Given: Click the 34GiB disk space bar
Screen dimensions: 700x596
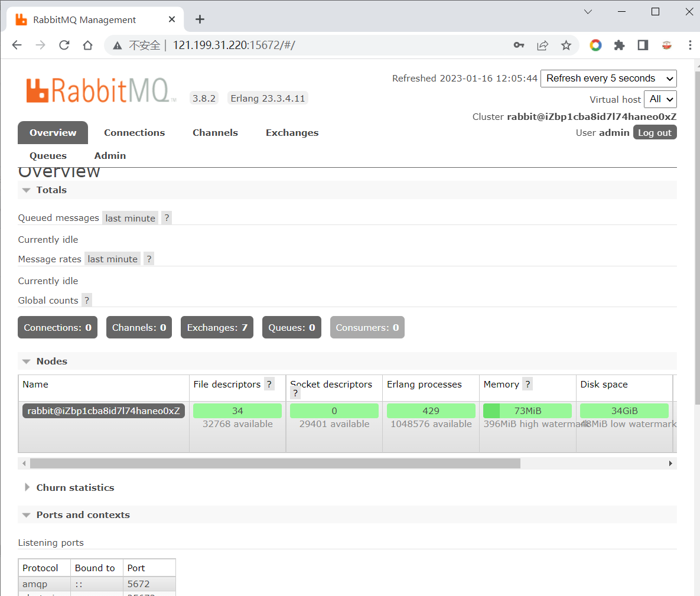Looking at the screenshot, I should 624,411.
